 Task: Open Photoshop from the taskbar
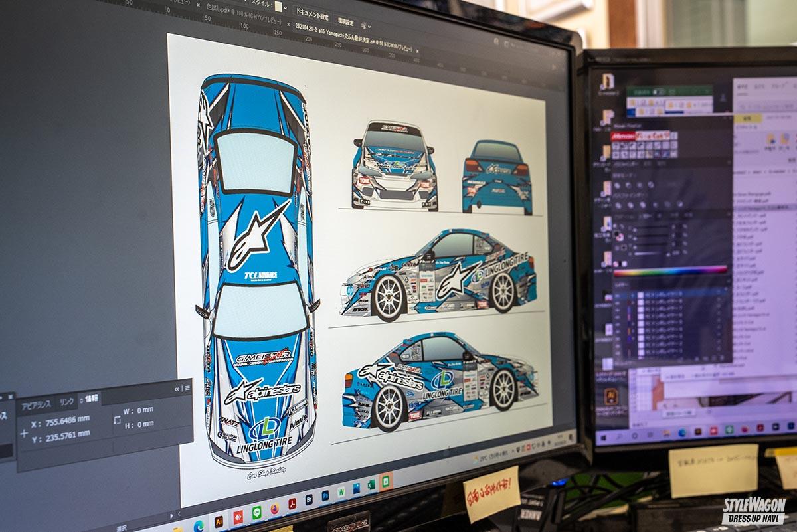325,495
